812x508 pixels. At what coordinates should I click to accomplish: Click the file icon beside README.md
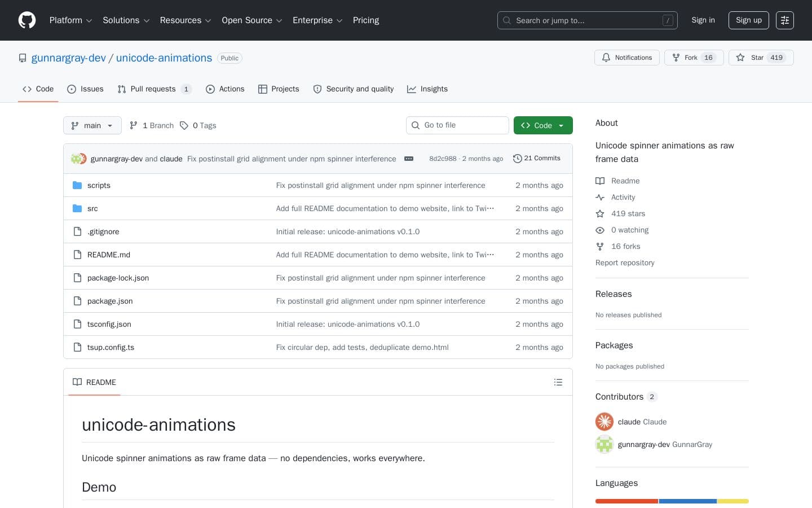[77, 255]
